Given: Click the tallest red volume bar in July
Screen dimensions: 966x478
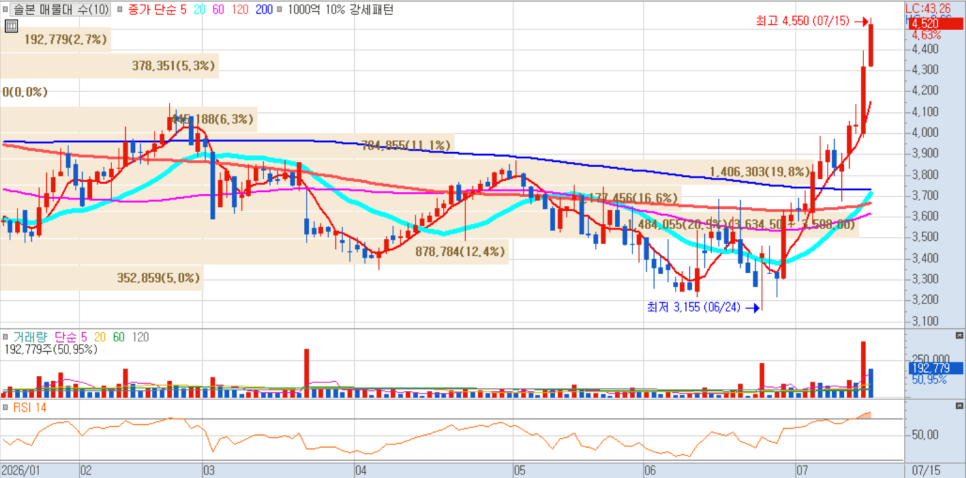Looking at the screenshot, I should pos(864,369).
